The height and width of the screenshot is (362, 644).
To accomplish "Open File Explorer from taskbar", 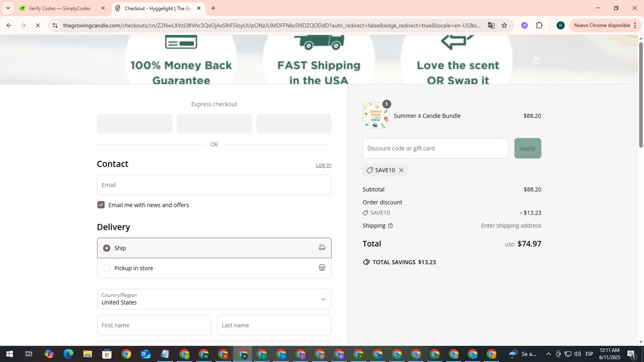I will pos(88,354).
